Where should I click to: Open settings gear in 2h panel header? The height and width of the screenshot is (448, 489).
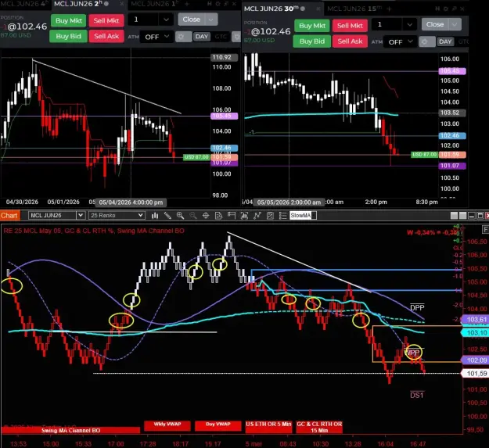218,4
